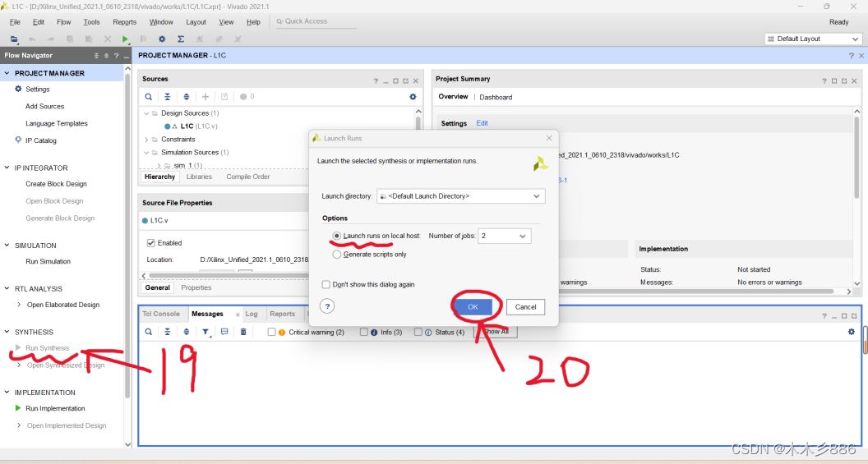Toggle Status messages filter checkbox
Screen dimensions: 868x464
coord(418,332)
